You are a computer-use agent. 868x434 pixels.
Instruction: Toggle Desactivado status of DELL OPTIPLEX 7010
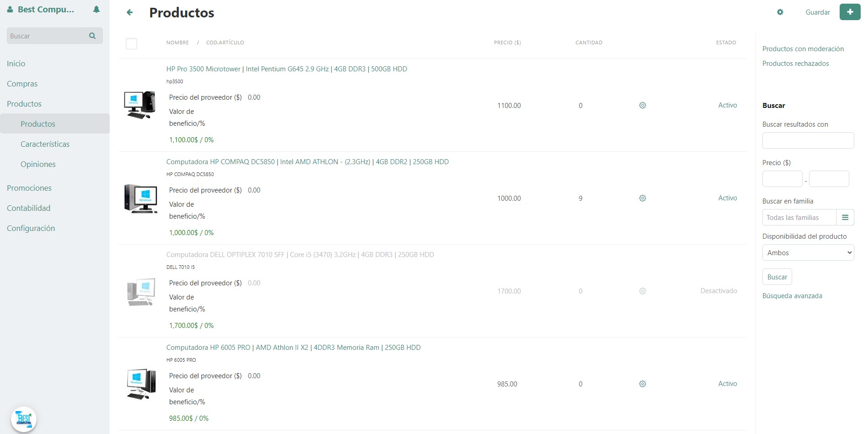[719, 291]
